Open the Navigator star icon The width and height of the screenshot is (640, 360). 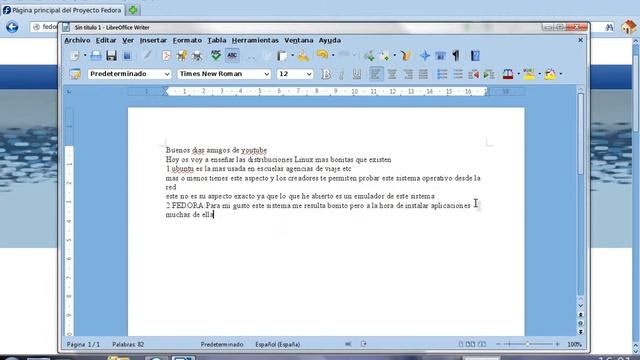[x=424, y=56]
